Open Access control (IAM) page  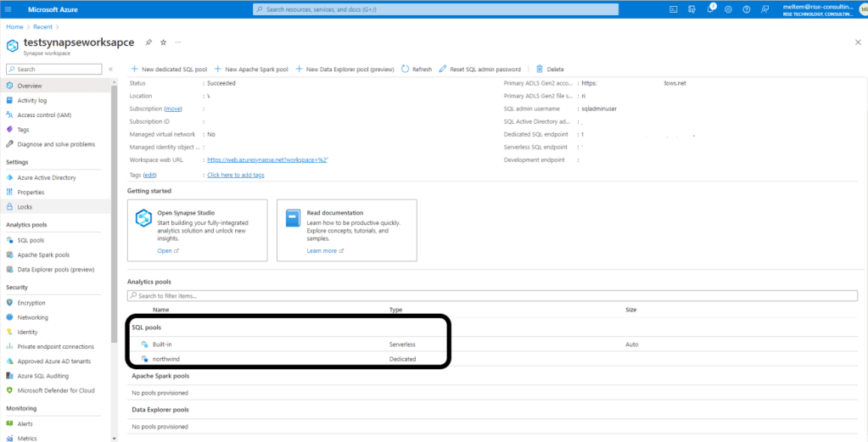click(x=44, y=115)
